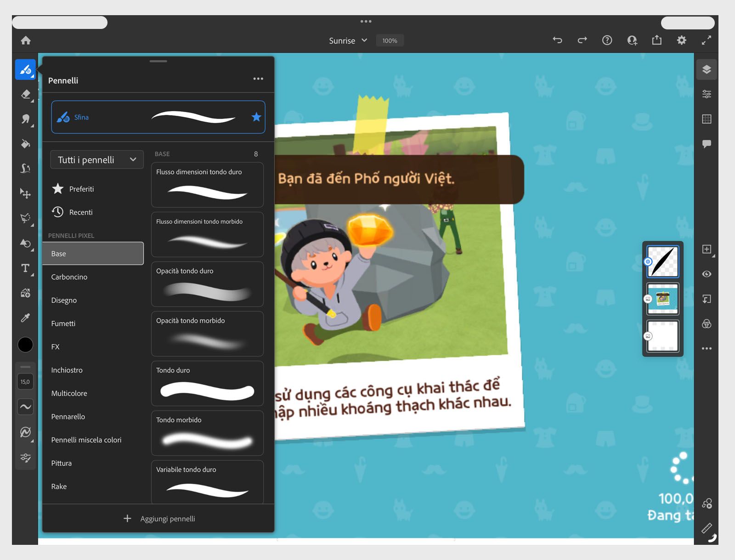Redo the last action
The height and width of the screenshot is (560, 735).
(x=582, y=40)
